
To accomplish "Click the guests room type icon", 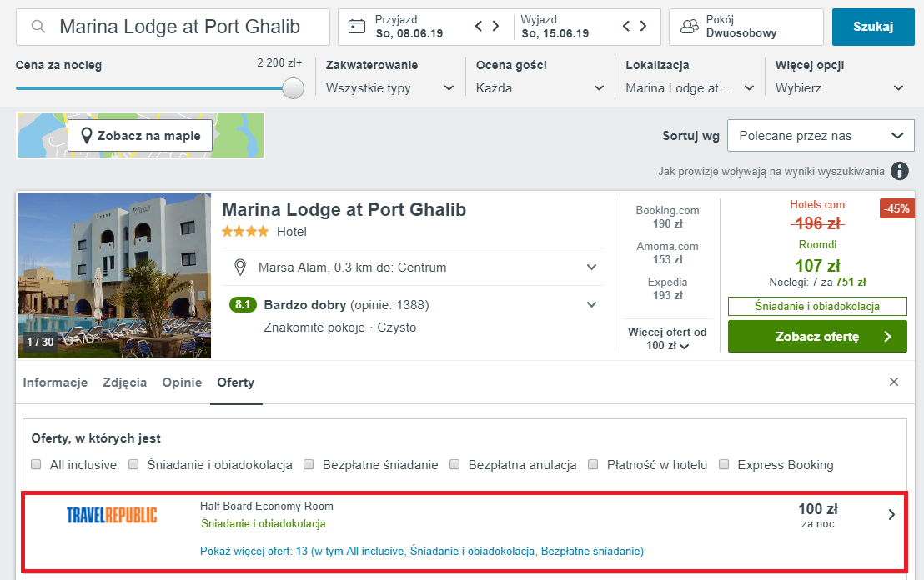I will point(689,27).
